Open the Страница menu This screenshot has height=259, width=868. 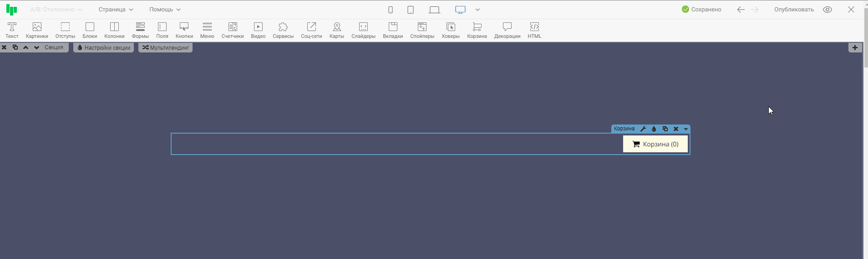pyautogui.click(x=116, y=10)
